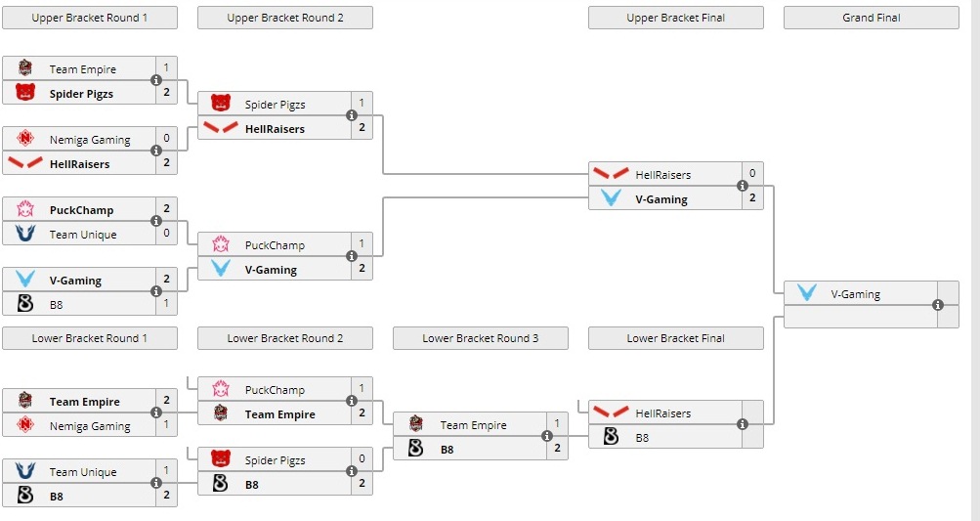Click Team Empire name in Lower Bracket Round 3
This screenshot has width=980, height=521.
click(x=473, y=425)
